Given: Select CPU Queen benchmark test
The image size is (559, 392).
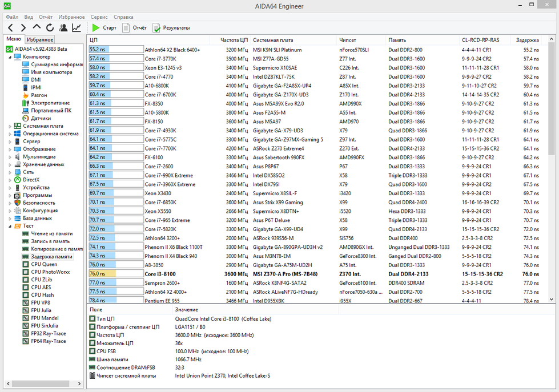Looking at the screenshot, I should pos(44,264).
